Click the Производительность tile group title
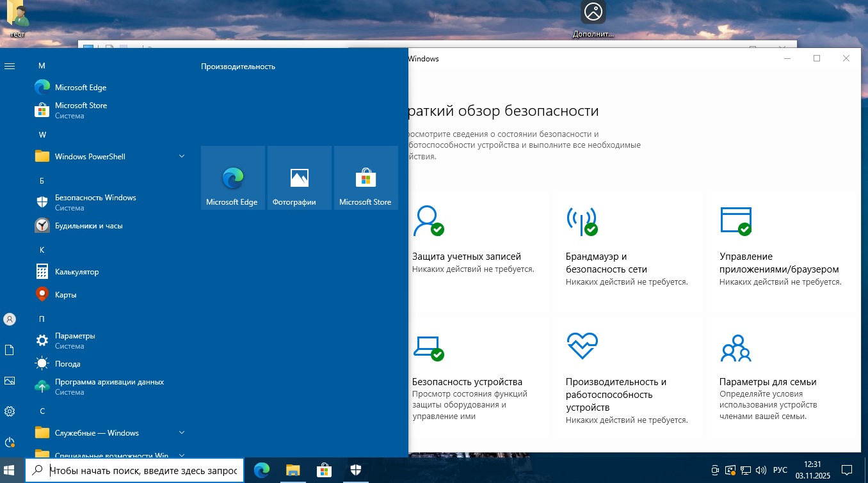Screen dimensions: 868x483 (238, 67)
